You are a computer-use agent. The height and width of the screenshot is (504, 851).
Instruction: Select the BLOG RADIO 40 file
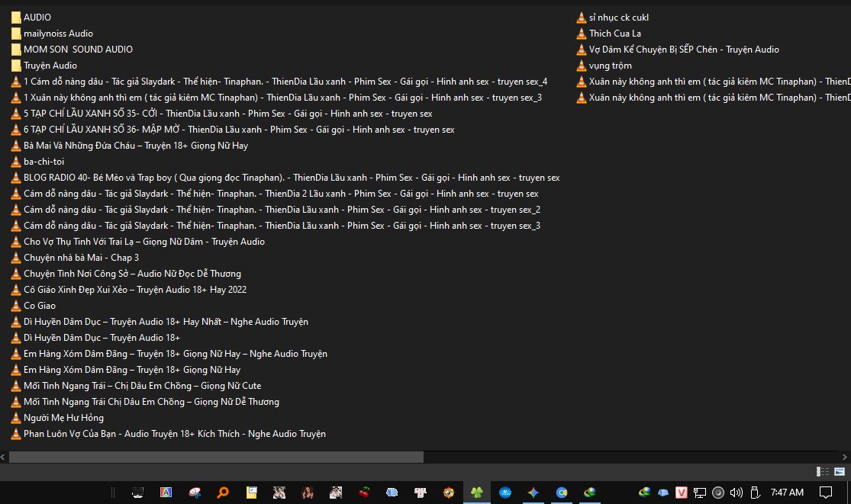[x=285, y=178]
